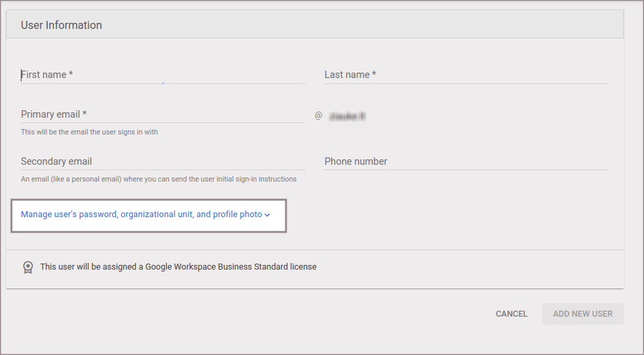This screenshot has width=644, height=355.
Task: Click the blurred domain name after @
Action: click(x=347, y=116)
